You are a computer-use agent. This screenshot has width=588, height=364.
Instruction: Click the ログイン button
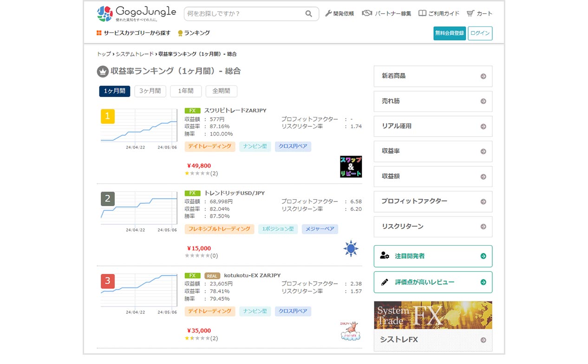[x=480, y=33]
